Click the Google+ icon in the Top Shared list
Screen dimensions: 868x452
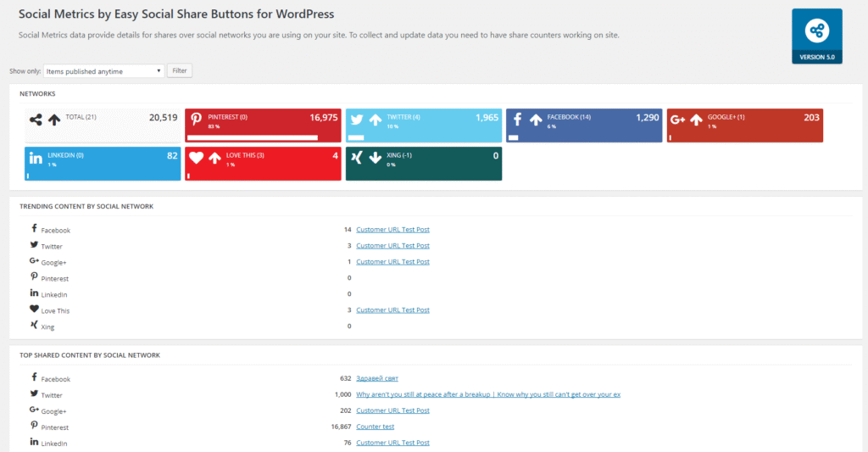click(x=34, y=410)
